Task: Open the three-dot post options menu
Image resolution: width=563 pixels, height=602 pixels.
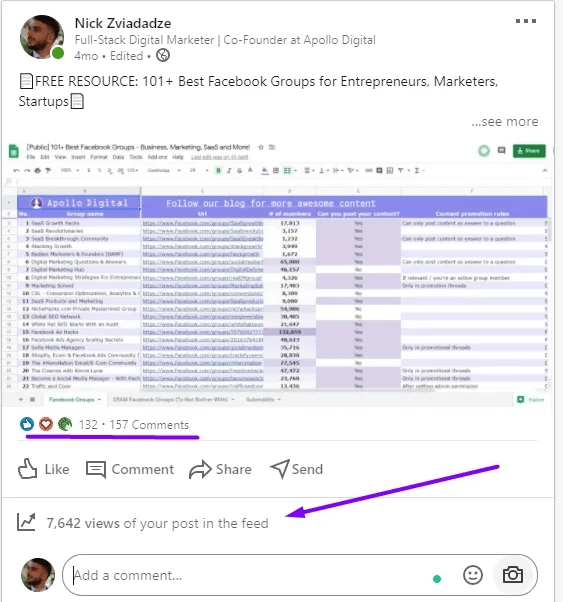Action: [x=526, y=21]
